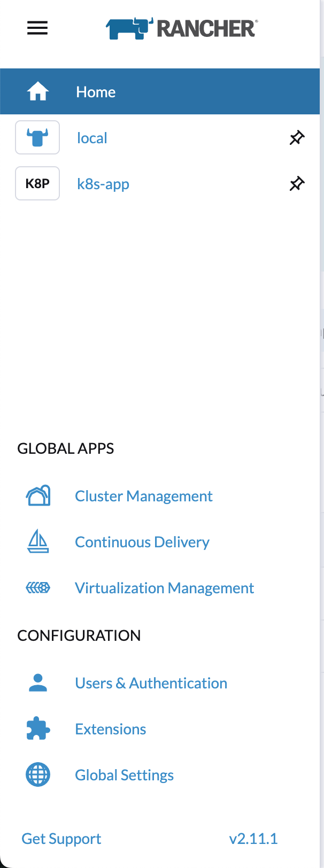Open Global Settings
324x868 pixels.
(125, 775)
